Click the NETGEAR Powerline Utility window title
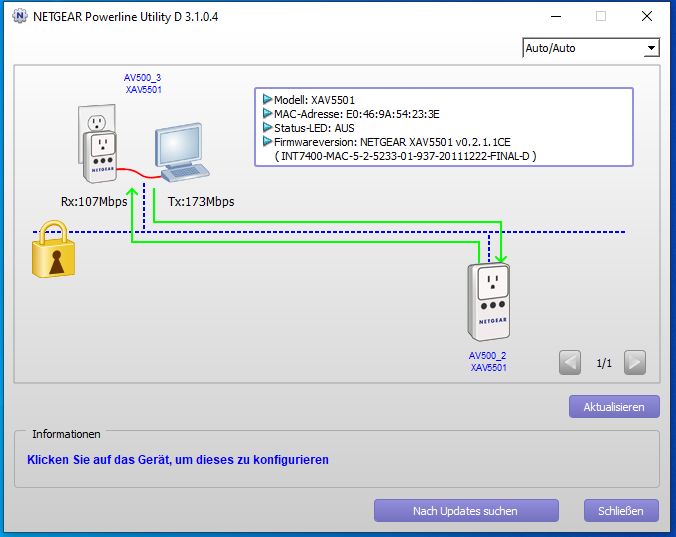Screen dimensions: 676x537 click(x=125, y=17)
